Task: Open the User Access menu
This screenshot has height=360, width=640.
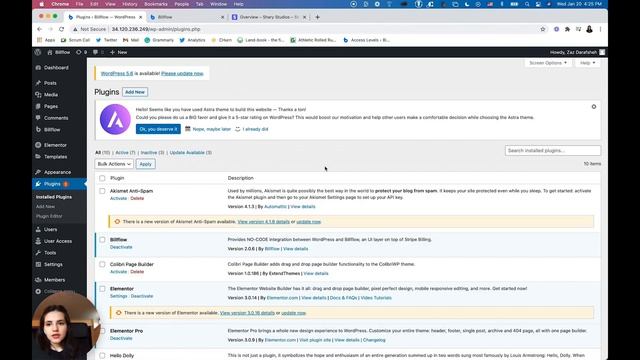Action: (58, 241)
